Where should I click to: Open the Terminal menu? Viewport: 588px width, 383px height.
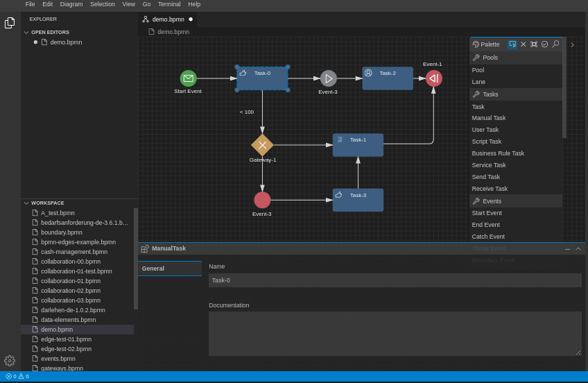click(x=169, y=4)
